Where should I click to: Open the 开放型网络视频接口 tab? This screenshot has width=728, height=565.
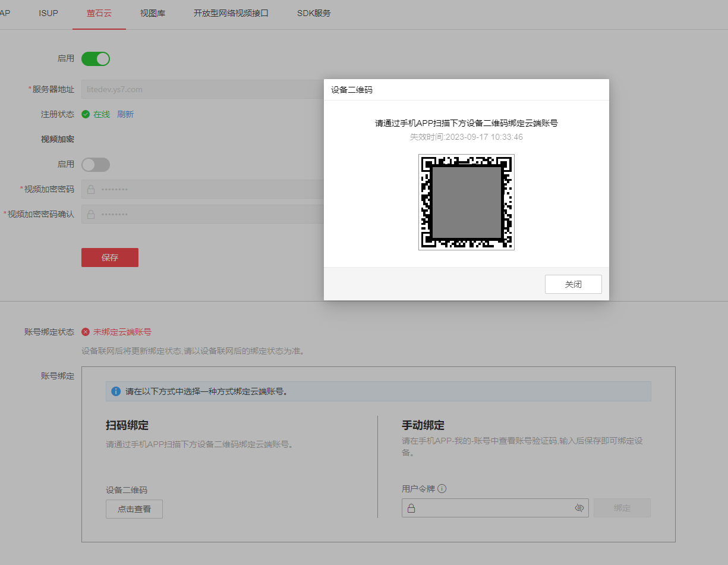click(231, 13)
